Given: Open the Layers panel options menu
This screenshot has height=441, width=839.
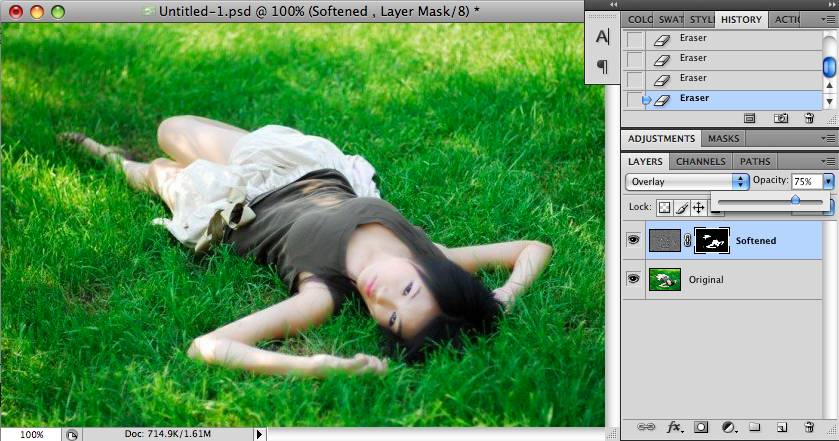Looking at the screenshot, I should tap(828, 161).
